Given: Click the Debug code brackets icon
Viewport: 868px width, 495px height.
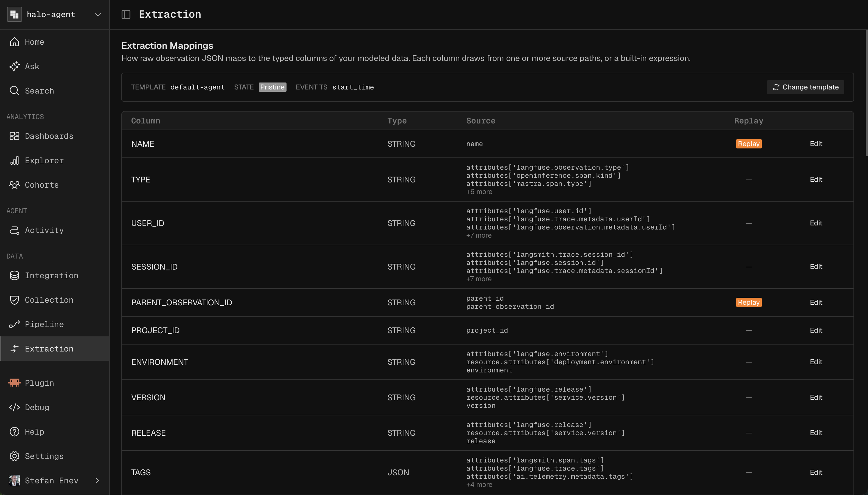Looking at the screenshot, I should coord(14,407).
